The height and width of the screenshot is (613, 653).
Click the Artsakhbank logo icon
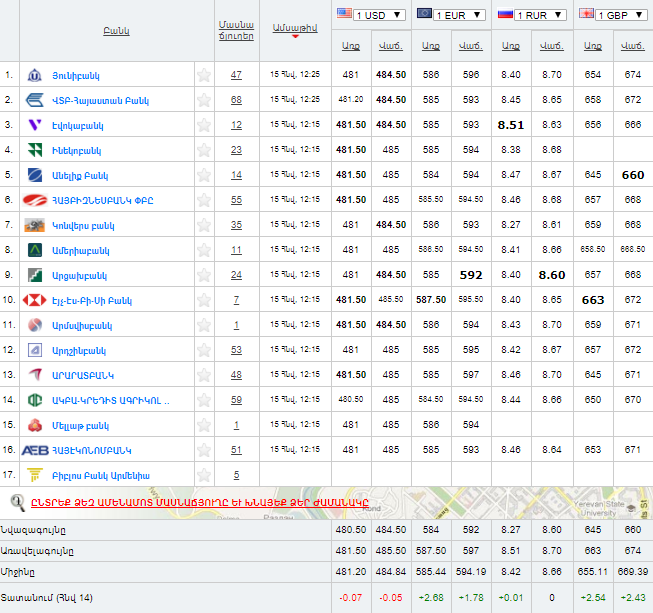click(x=35, y=275)
